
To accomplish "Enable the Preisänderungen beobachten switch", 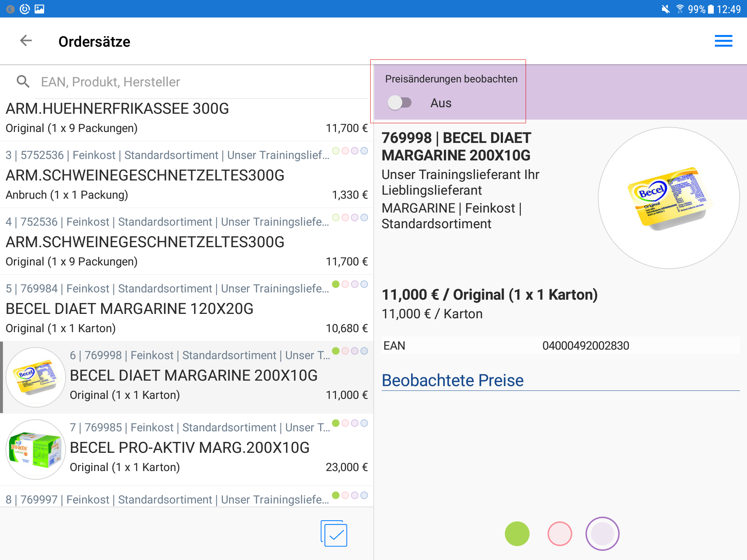I will coord(399,103).
